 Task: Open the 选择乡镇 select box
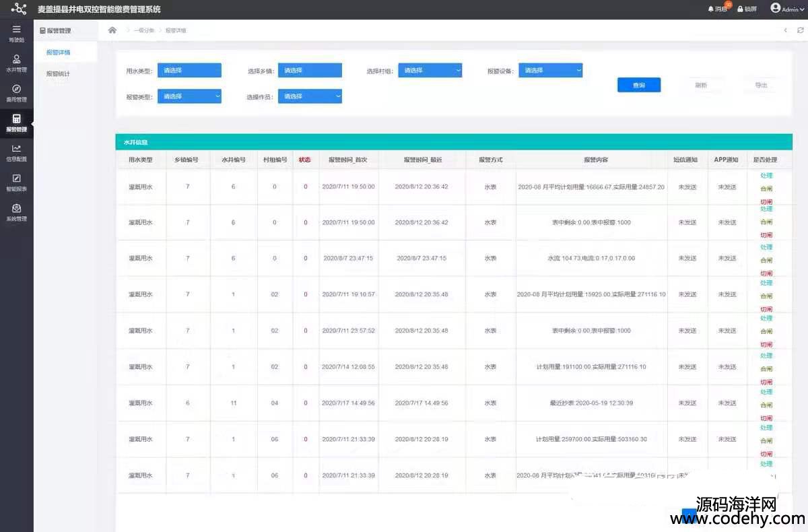pyautogui.click(x=310, y=70)
